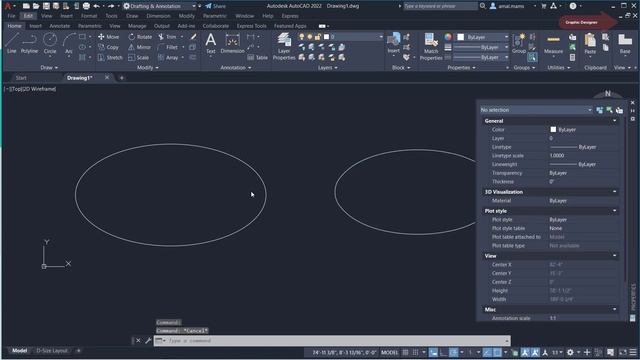Select the Arc tool
The image size is (640, 360).
pyautogui.click(x=69, y=43)
